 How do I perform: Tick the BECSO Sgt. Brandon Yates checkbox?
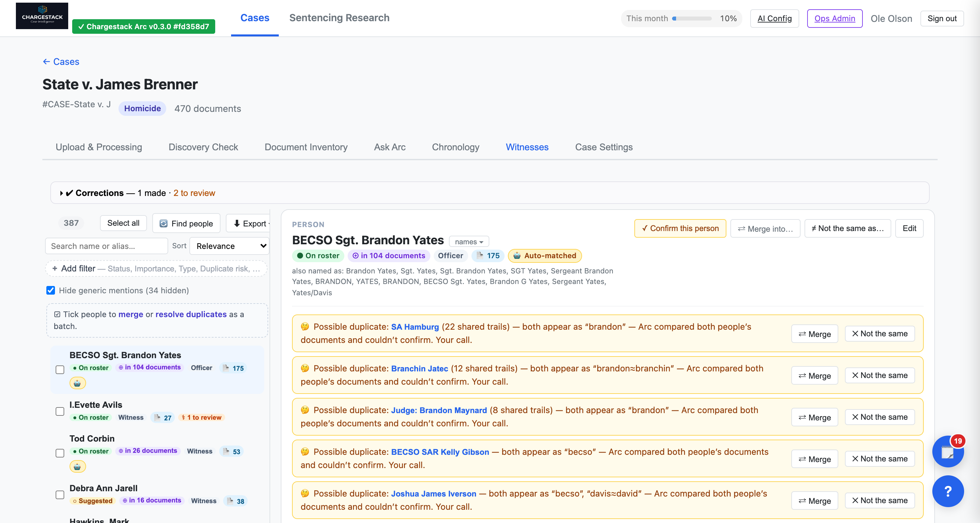[60, 369]
